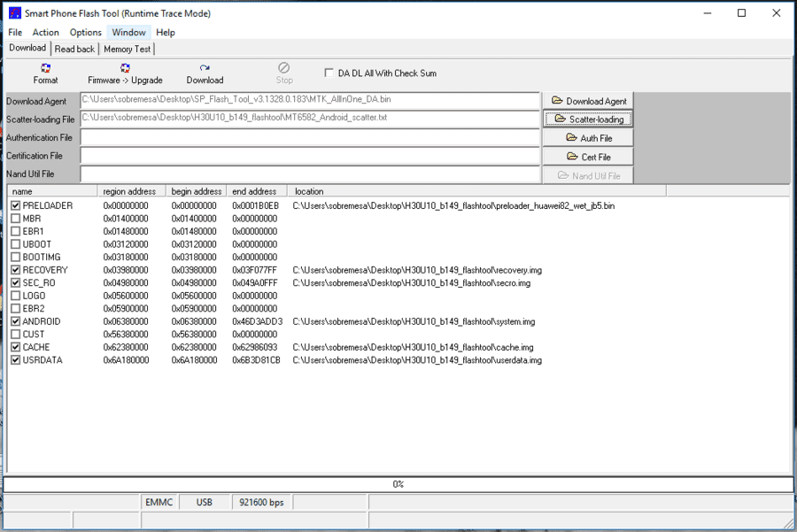The height and width of the screenshot is (532, 797).
Task: Click the region address column header
Action: (132, 191)
